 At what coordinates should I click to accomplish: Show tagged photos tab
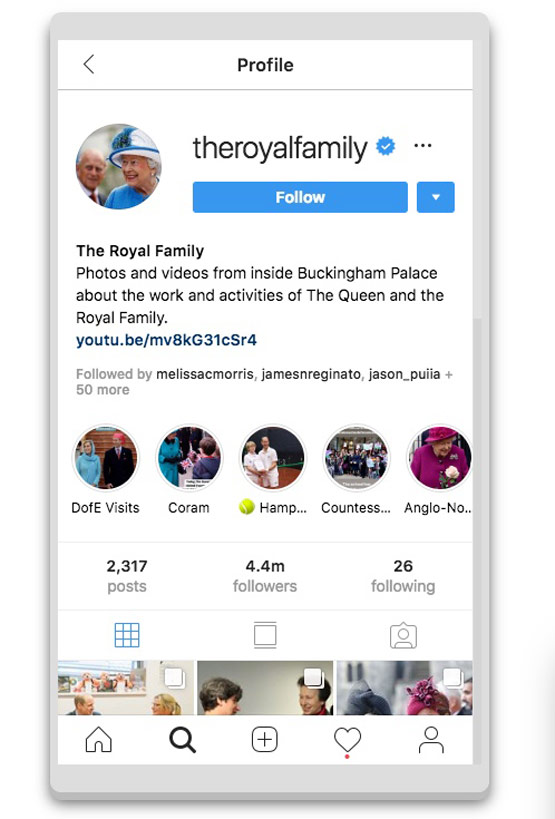[x=403, y=635]
